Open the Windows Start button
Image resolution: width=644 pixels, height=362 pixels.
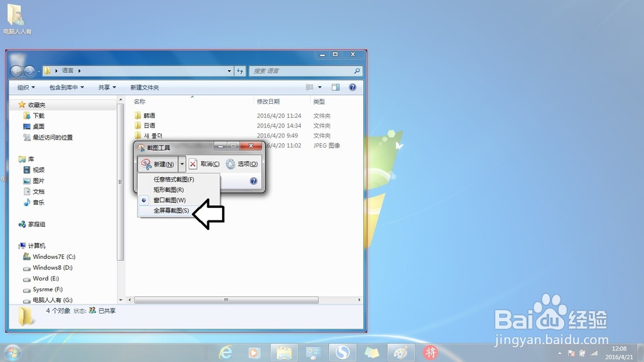tap(12, 352)
